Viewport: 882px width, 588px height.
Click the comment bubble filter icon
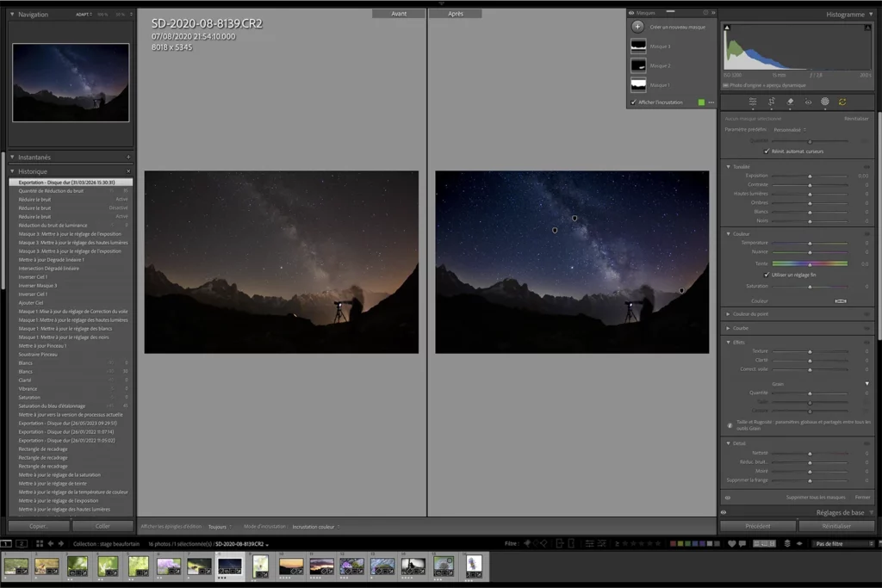(742, 543)
